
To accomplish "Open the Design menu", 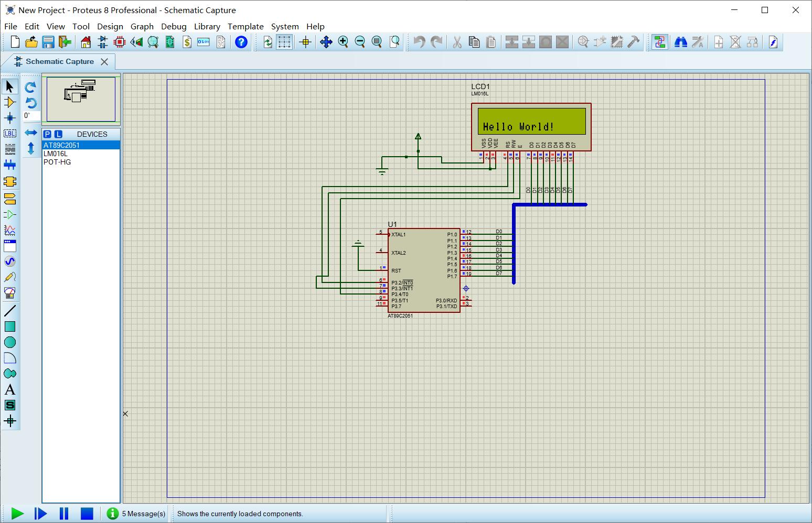I will 110,26.
